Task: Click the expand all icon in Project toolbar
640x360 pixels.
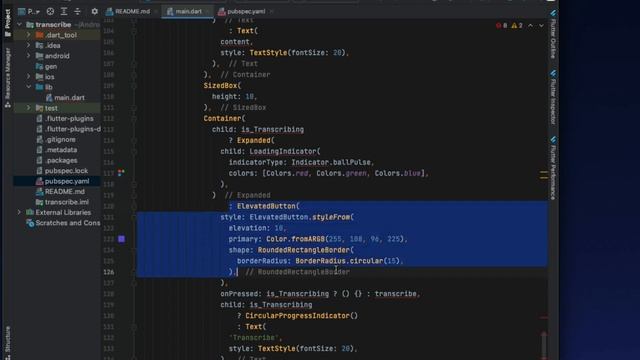Action: pyautogui.click(x=64, y=11)
